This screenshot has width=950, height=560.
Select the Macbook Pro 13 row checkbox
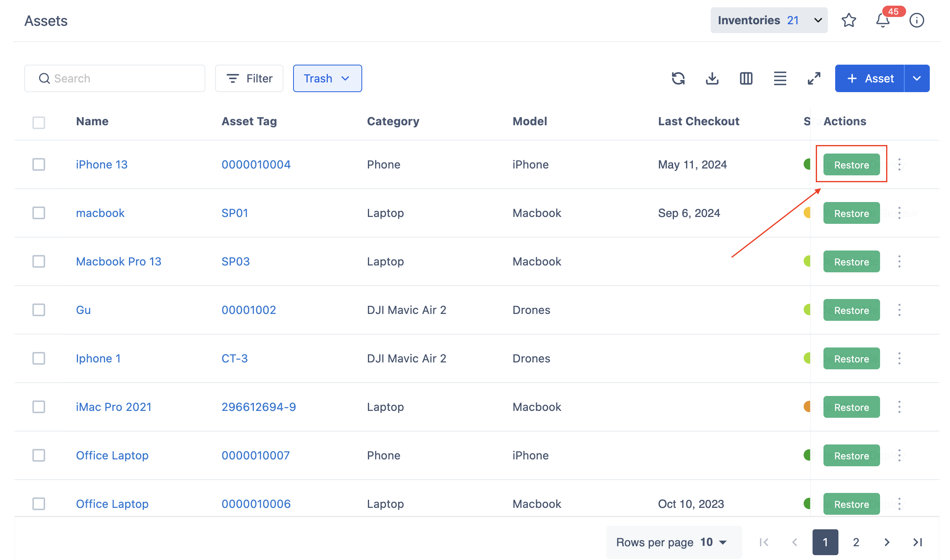(39, 261)
